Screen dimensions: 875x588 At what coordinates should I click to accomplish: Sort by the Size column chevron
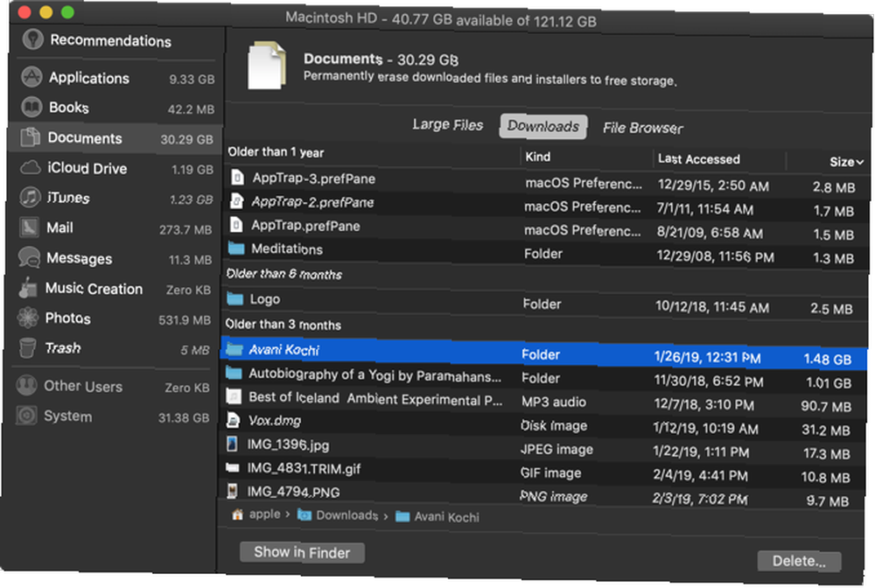pyautogui.click(x=859, y=163)
